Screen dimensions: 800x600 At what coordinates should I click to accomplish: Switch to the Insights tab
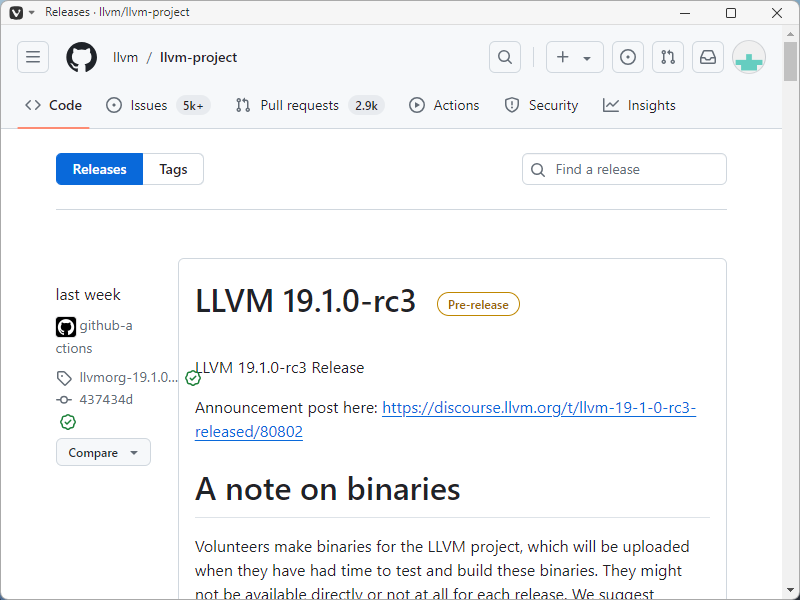tap(639, 105)
